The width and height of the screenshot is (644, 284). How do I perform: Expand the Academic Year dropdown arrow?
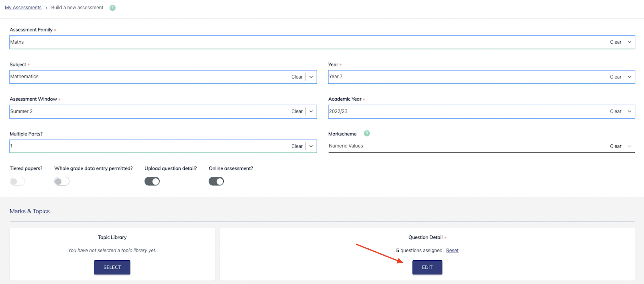pyautogui.click(x=629, y=111)
